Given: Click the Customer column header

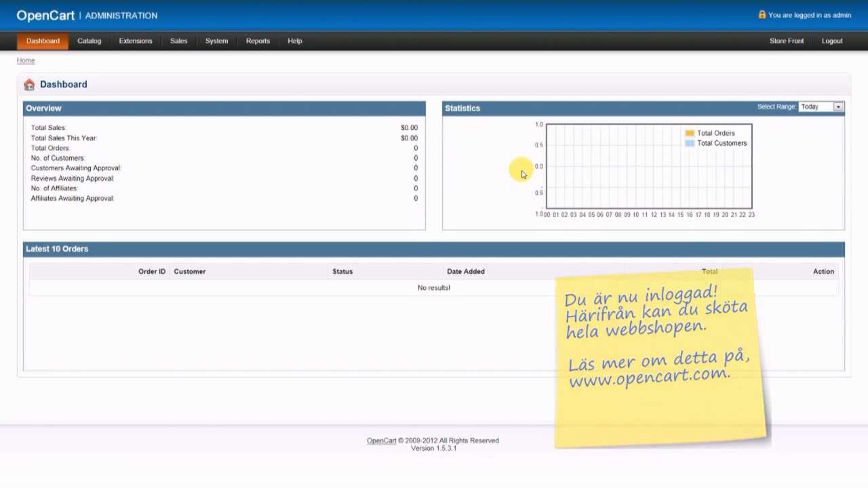Looking at the screenshot, I should (189, 271).
